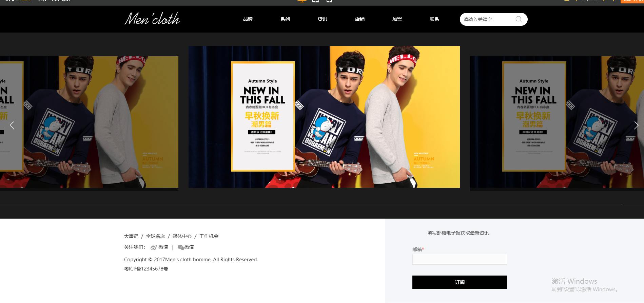Open the 联系 menu item
The width and height of the screenshot is (644, 303).
click(x=434, y=19)
